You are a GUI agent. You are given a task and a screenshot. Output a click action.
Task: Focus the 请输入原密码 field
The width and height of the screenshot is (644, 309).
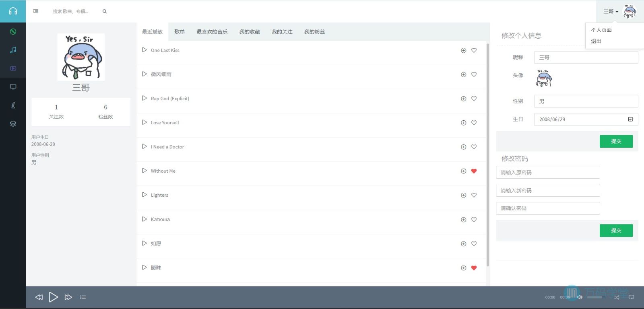coord(548,172)
